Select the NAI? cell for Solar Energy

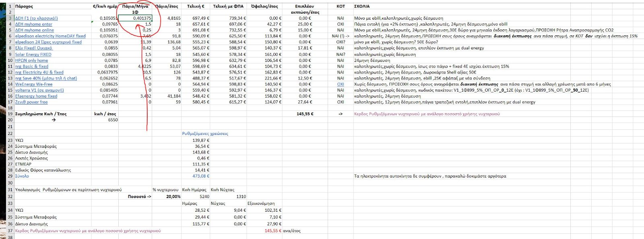tap(341, 55)
